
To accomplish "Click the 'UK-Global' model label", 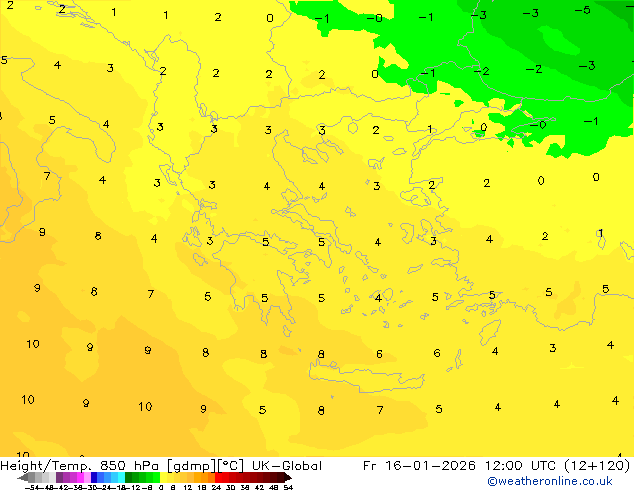I will click(287, 466).
